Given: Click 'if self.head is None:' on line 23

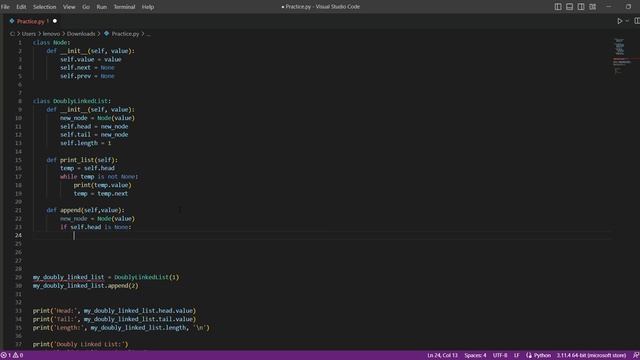Looking at the screenshot, I should (96, 227).
